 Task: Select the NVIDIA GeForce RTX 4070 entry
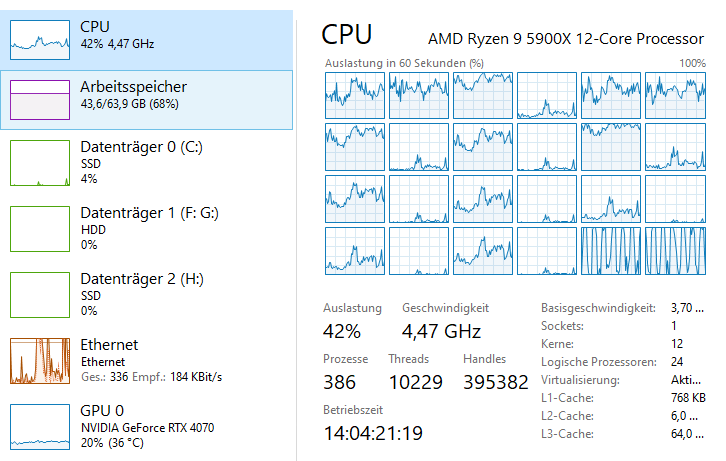tap(147, 428)
